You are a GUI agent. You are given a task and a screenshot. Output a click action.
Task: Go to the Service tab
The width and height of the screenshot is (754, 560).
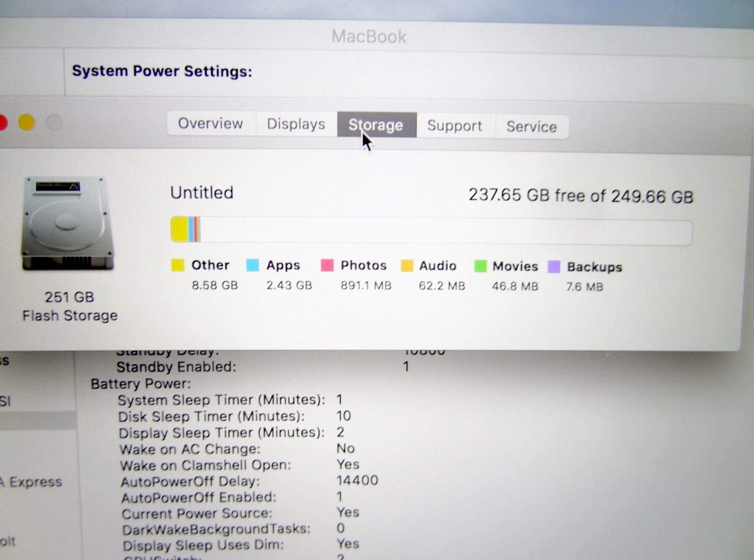tap(531, 127)
